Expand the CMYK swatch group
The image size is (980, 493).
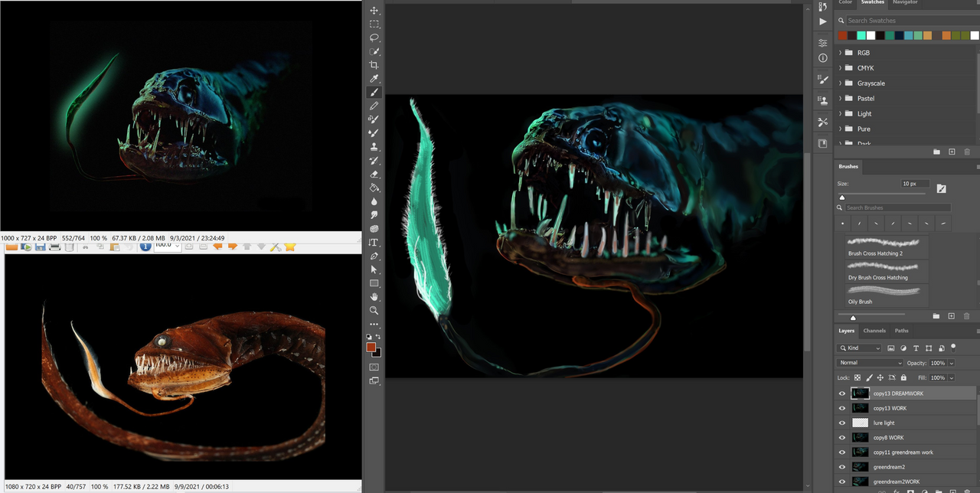(x=841, y=68)
